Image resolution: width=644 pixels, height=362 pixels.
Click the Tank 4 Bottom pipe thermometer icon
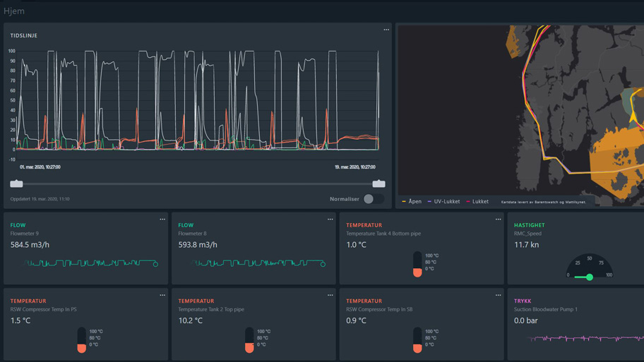[417, 264]
